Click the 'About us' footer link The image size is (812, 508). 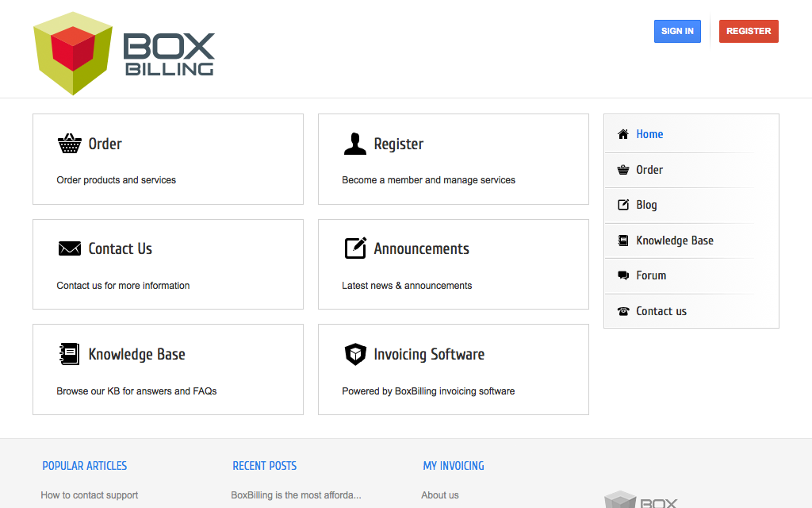pos(440,495)
